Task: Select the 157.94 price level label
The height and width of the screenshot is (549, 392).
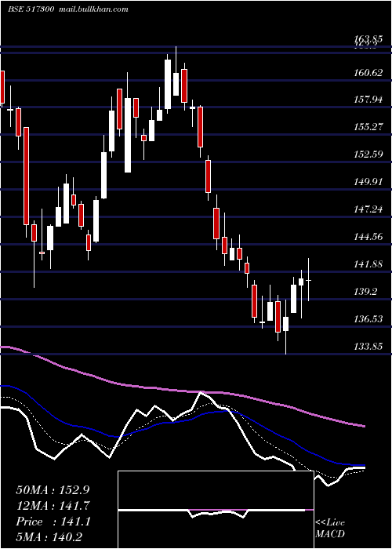Action: [368, 100]
